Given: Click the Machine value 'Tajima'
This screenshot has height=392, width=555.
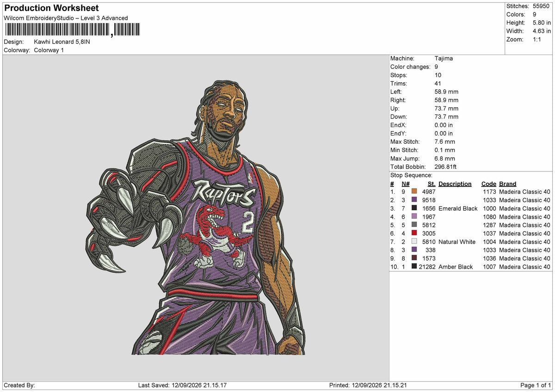Looking at the screenshot, I should [x=444, y=58].
